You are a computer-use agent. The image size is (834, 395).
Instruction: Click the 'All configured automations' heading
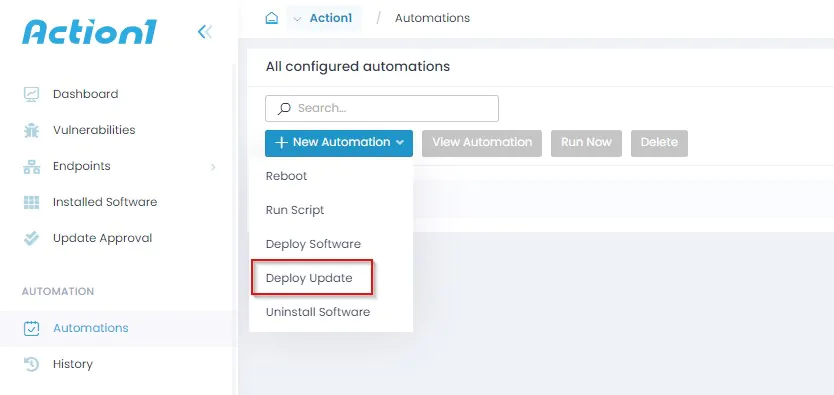357,67
